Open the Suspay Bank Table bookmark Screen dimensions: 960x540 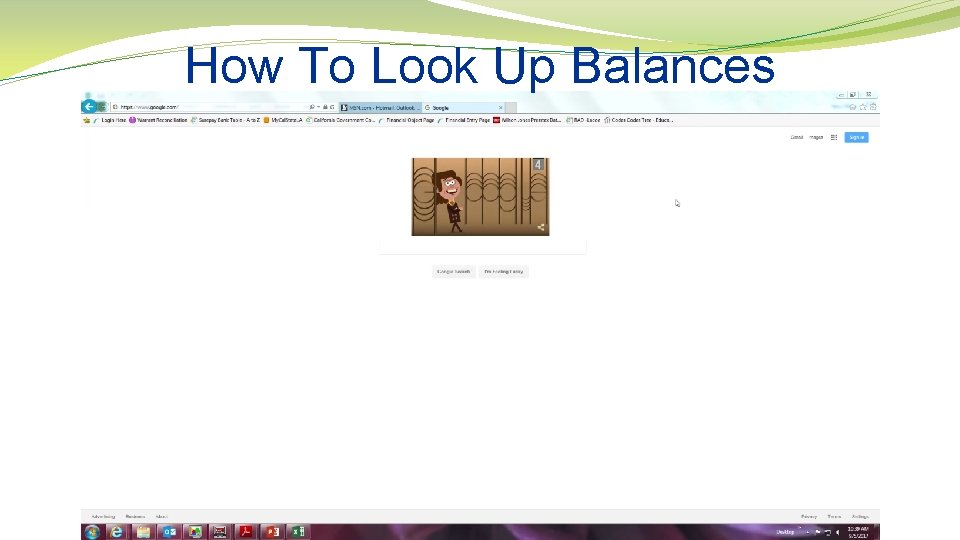[225, 120]
